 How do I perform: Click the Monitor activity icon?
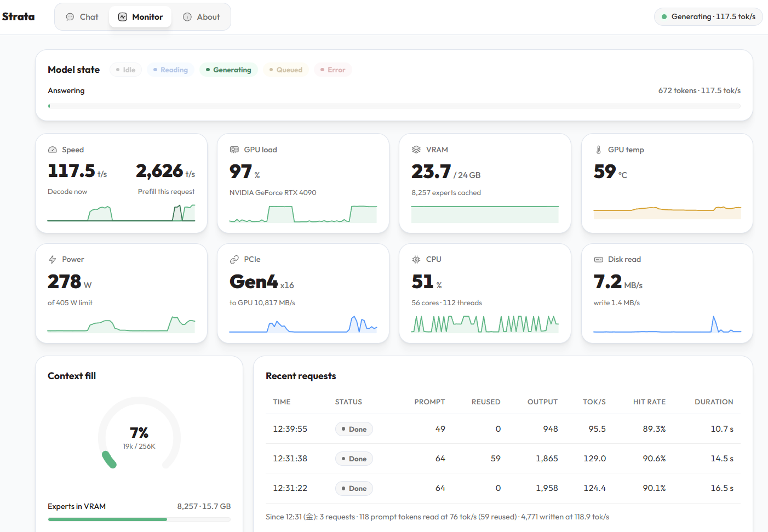tap(123, 17)
